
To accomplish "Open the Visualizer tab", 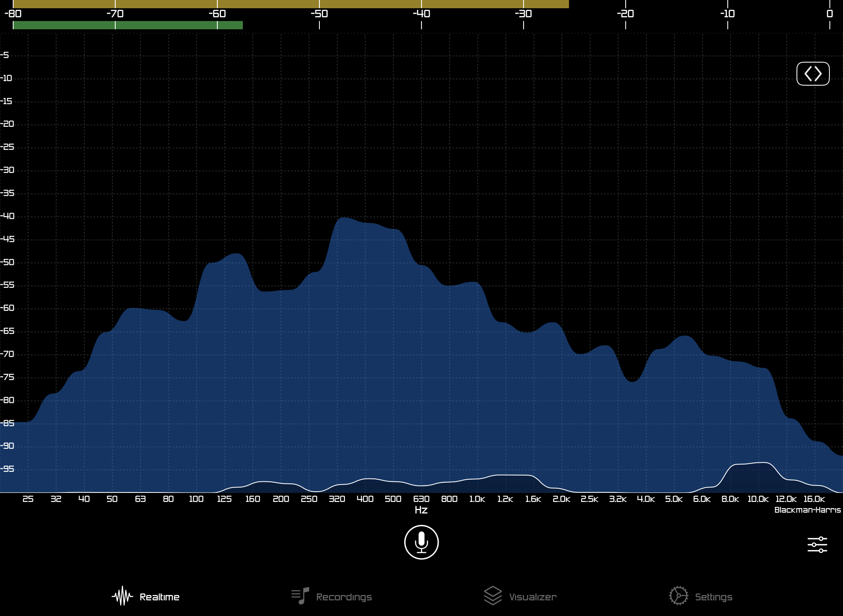I will coord(520,596).
